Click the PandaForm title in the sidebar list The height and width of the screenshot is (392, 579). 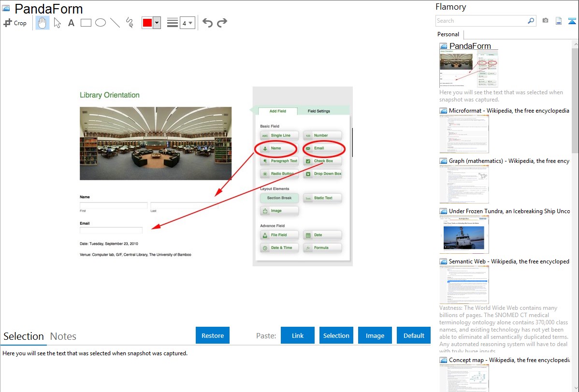pos(470,46)
